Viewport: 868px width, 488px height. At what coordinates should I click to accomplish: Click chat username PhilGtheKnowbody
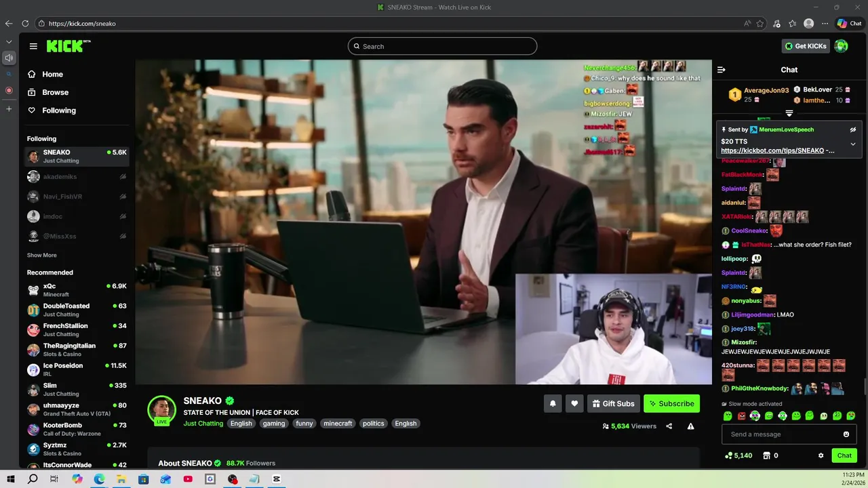pyautogui.click(x=759, y=388)
